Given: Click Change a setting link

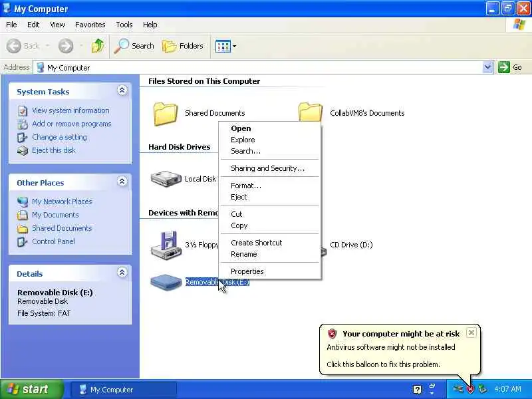Looking at the screenshot, I should [59, 137].
